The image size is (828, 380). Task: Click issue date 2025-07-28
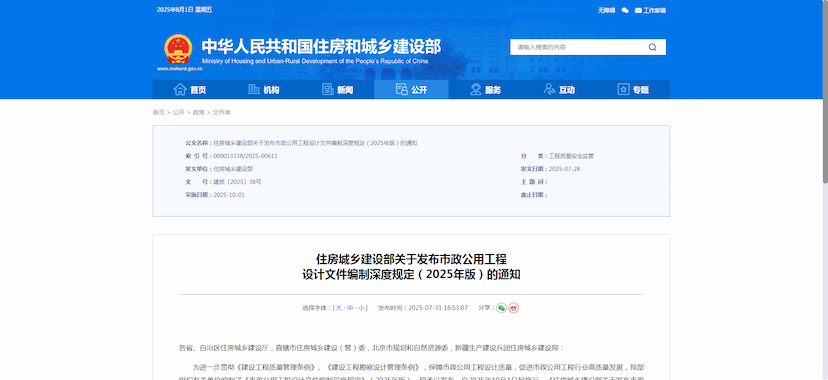click(x=564, y=169)
